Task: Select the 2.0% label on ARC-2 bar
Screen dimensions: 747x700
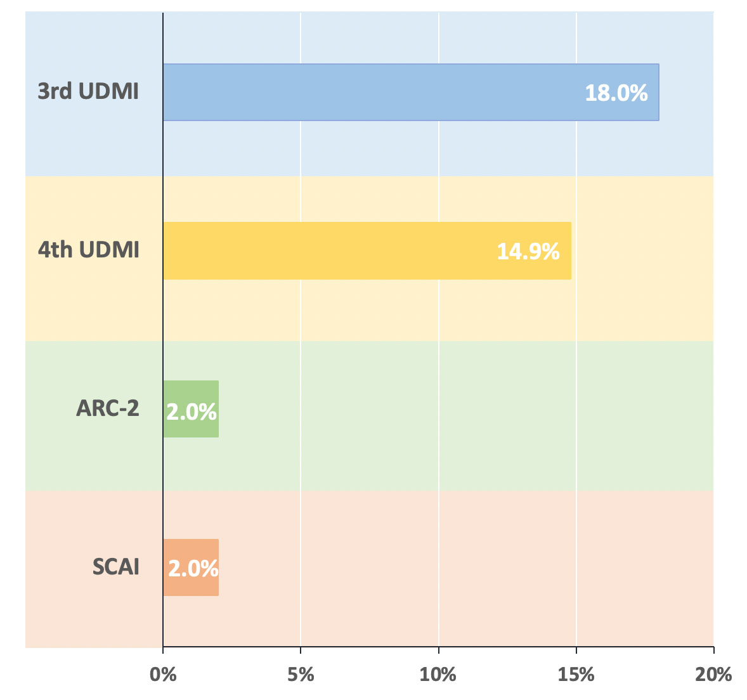Action: pyautogui.click(x=192, y=412)
